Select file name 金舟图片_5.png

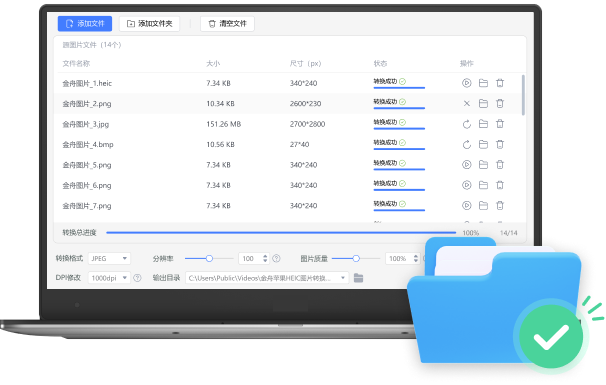(x=87, y=165)
